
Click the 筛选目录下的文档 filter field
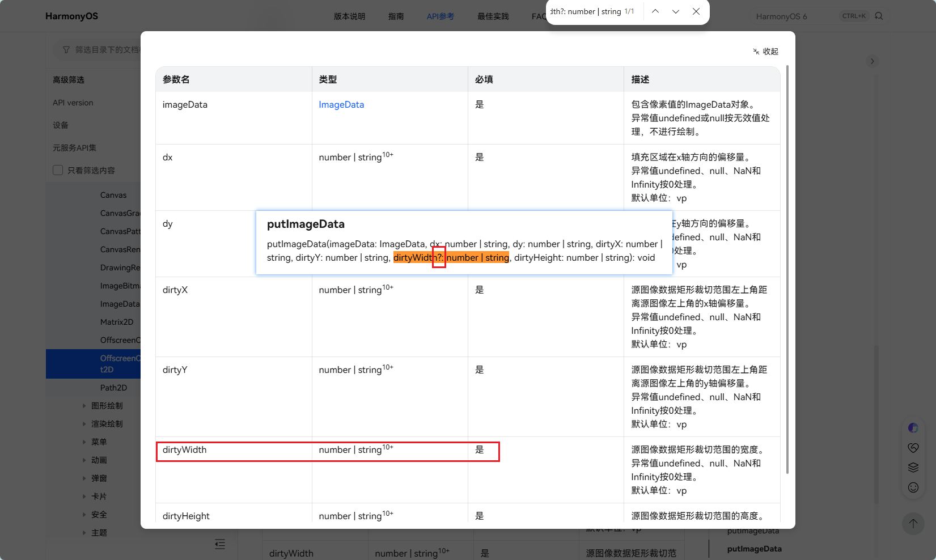pos(101,50)
